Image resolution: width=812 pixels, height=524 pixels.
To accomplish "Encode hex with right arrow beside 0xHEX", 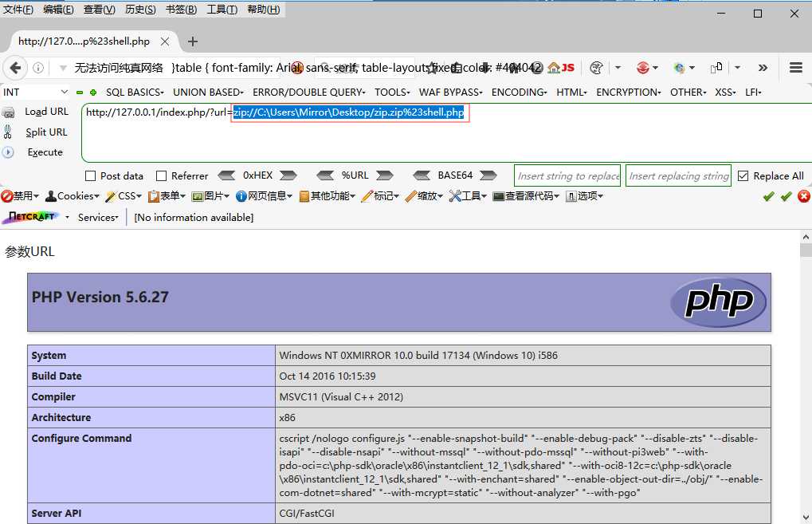I will click(288, 175).
